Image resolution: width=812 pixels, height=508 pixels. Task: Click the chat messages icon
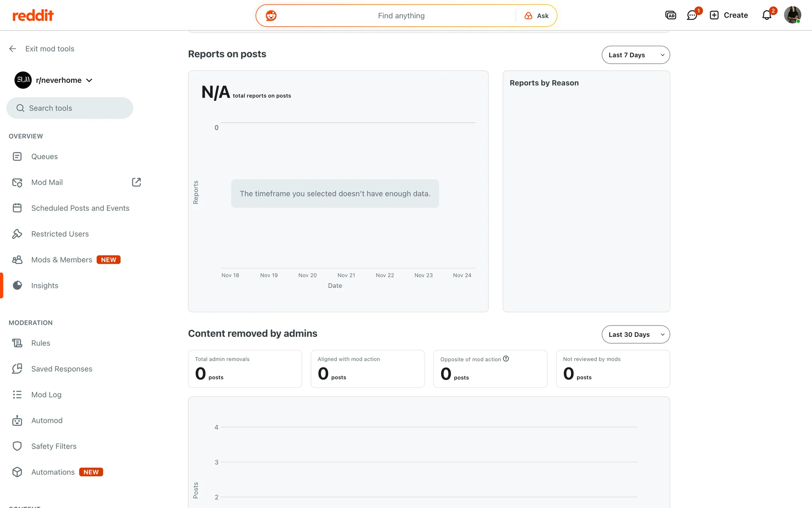[692, 16]
